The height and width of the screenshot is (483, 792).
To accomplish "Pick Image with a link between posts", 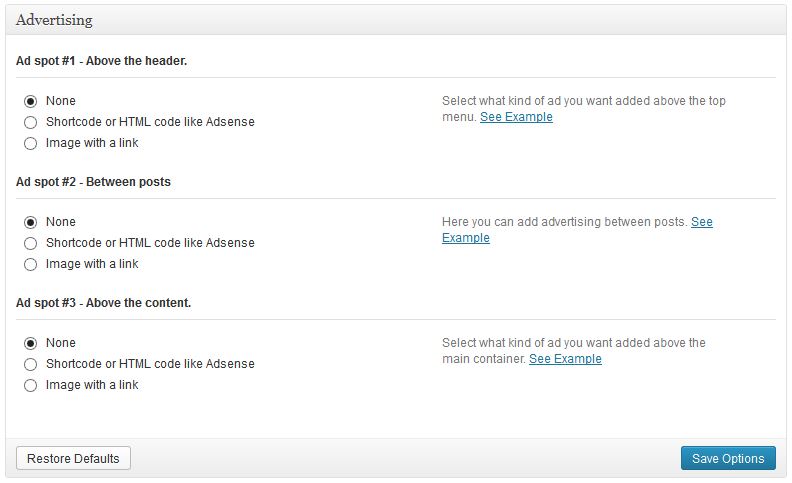I will coord(30,265).
